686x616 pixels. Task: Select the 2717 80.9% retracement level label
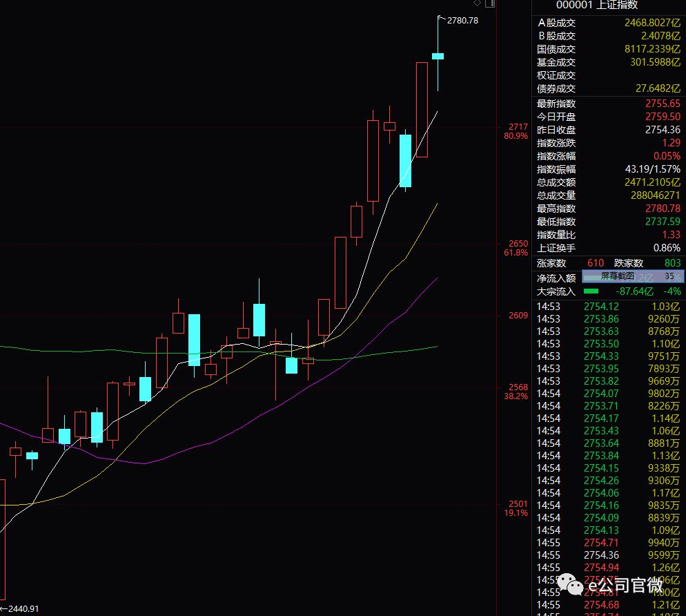(516, 131)
